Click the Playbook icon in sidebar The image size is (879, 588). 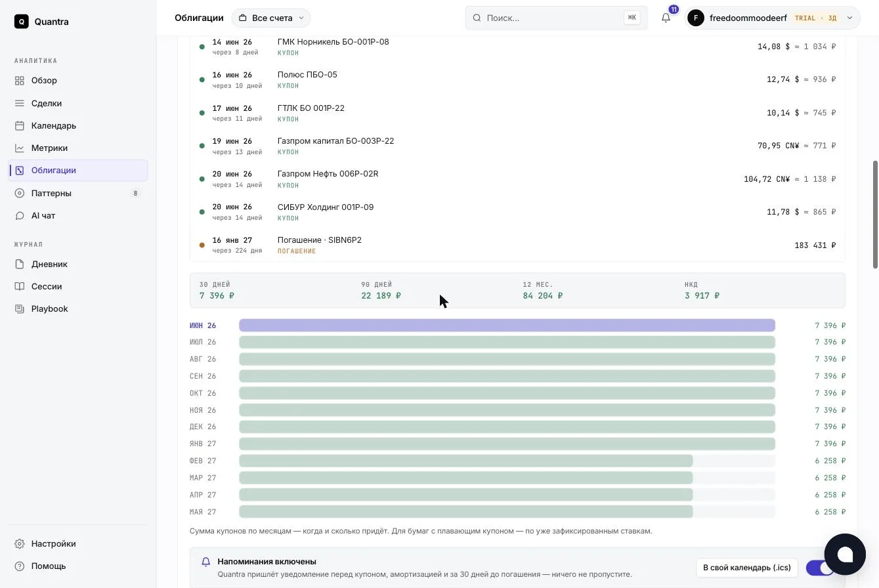(20, 308)
